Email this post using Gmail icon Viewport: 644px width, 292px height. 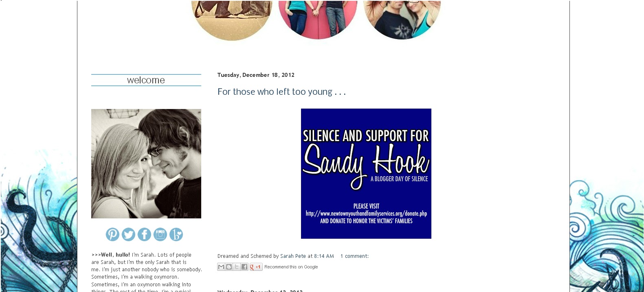click(x=221, y=267)
